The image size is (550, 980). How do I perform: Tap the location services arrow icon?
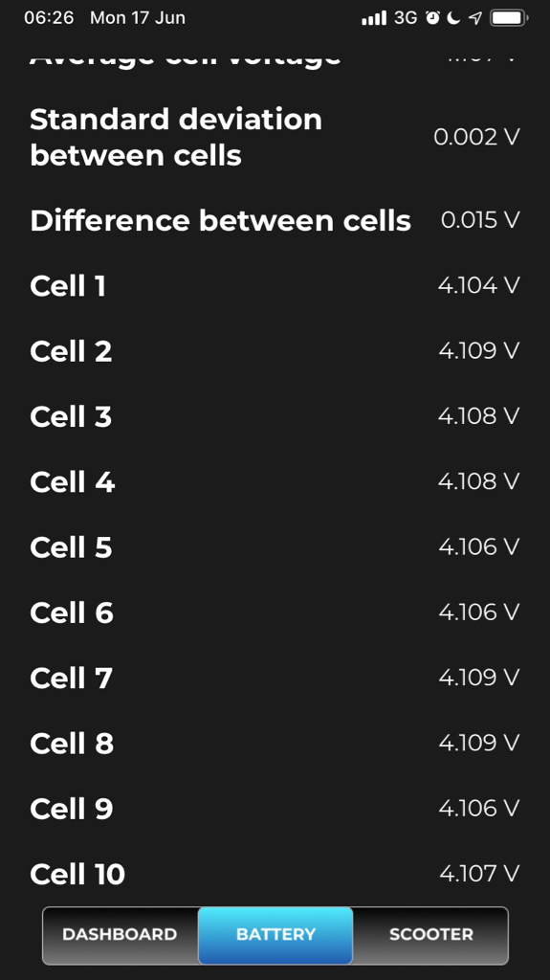tap(475, 18)
